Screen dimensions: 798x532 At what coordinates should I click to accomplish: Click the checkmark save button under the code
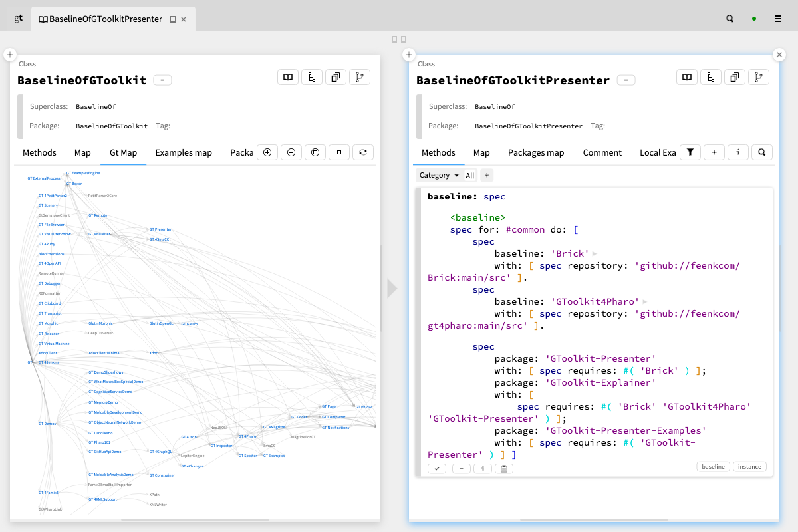click(437, 469)
